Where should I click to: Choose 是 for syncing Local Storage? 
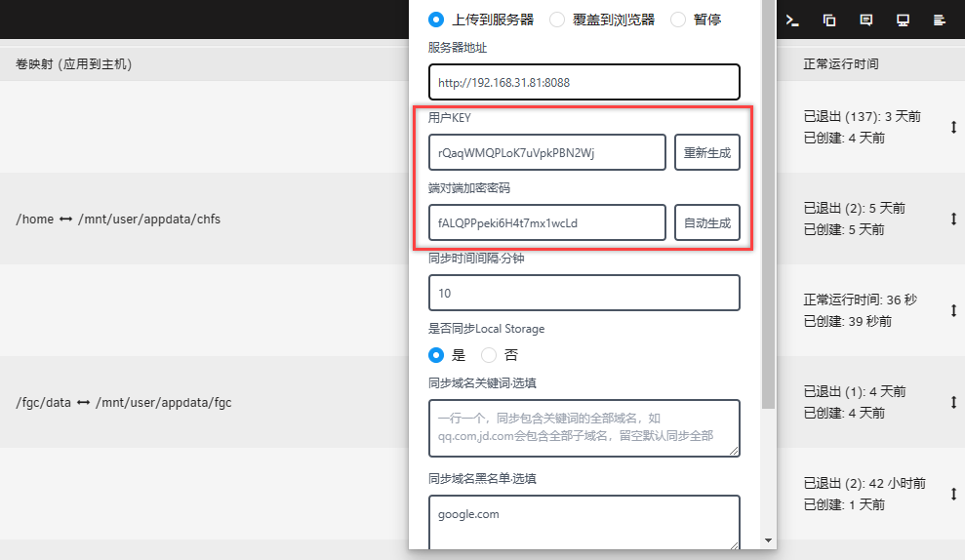tap(436, 355)
